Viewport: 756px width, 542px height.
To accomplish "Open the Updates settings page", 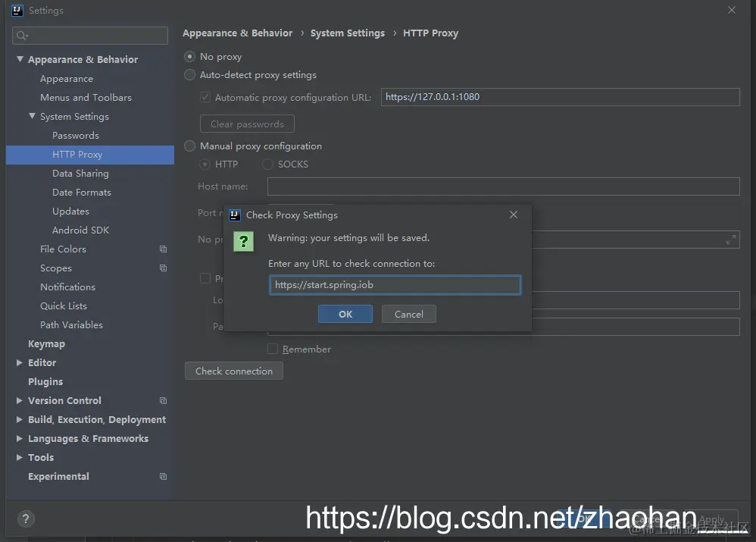I will coord(70,211).
